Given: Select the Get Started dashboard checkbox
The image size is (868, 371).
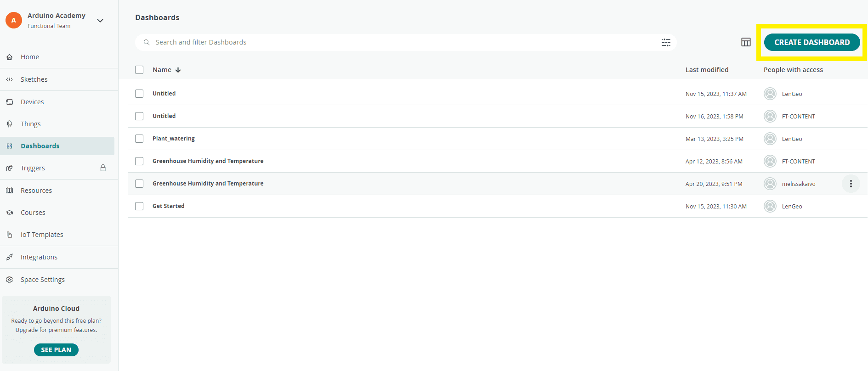Looking at the screenshot, I should tap(139, 206).
